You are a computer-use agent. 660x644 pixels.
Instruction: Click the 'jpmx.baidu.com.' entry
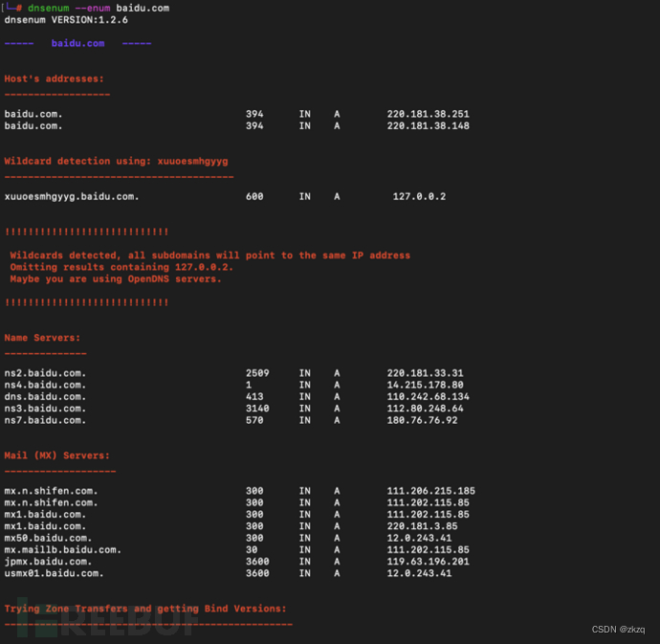coord(48,562)
